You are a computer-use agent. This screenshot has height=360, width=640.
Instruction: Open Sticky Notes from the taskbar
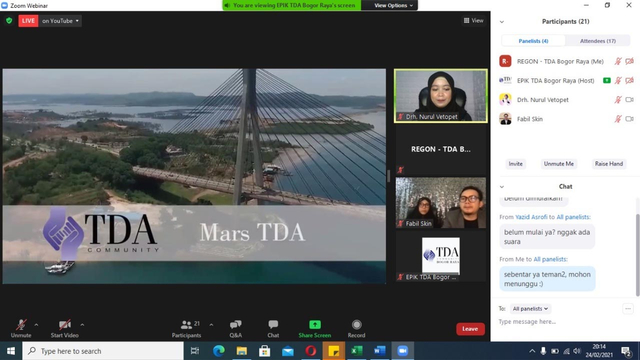334,351
